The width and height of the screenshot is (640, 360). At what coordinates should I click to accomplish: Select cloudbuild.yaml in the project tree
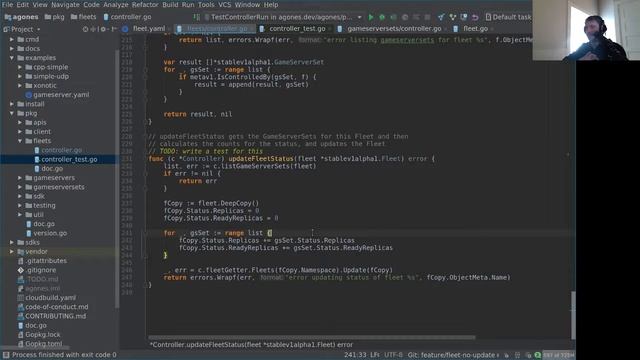tap(50, 298)
